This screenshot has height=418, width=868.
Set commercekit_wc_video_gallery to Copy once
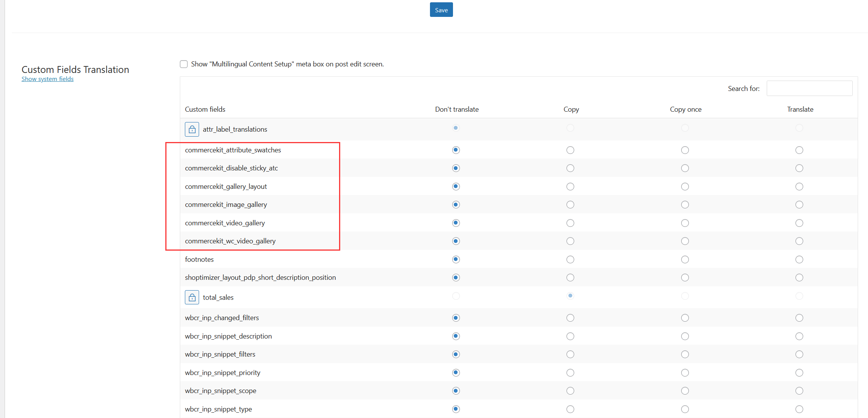[685, 241]
